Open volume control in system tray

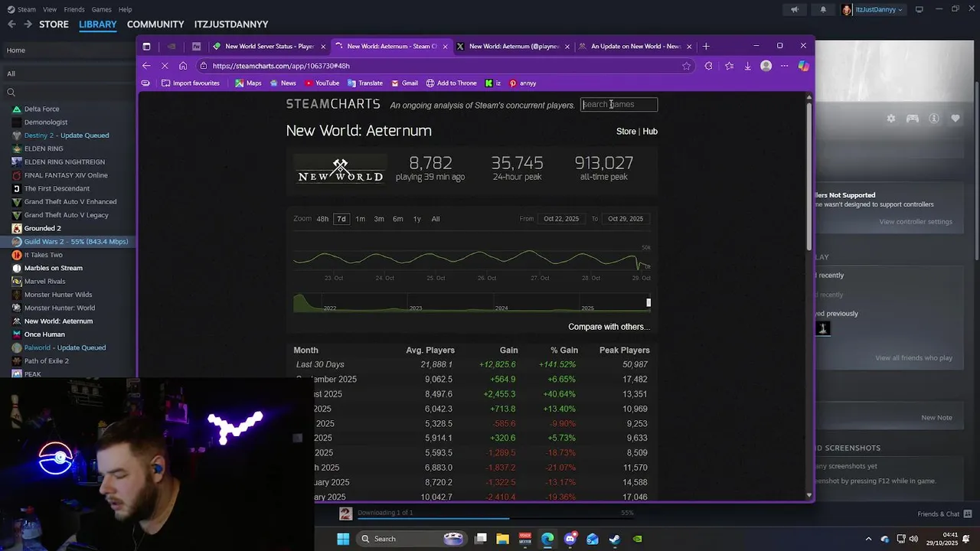pyautogui.click(x=913, y=539)
